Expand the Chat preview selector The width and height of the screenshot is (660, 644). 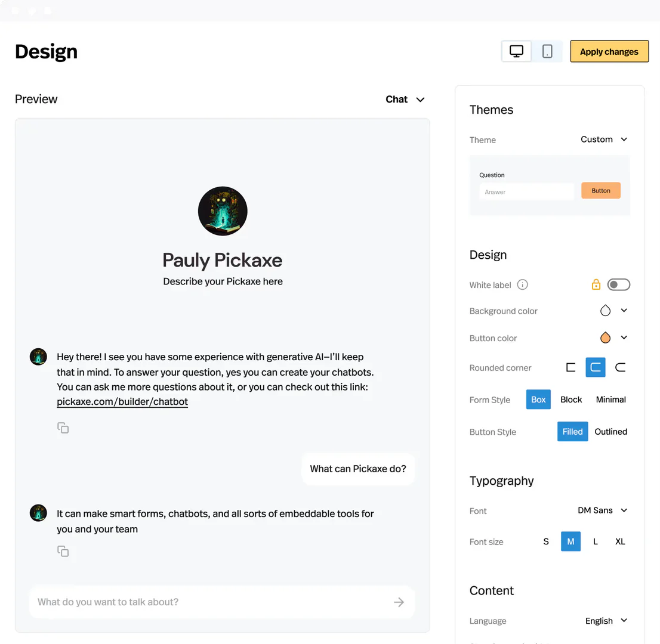pos(405,99)
